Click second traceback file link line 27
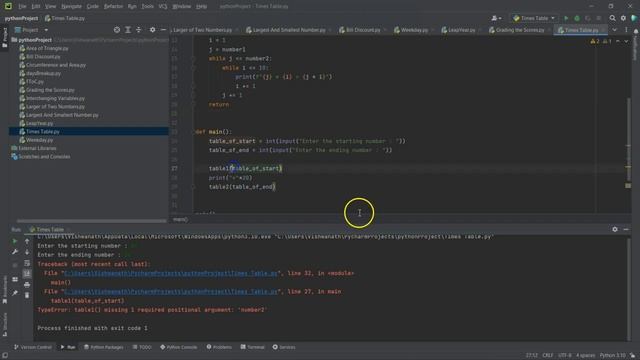This screenshot has width=640, height=360. click(x=171, y=291)
